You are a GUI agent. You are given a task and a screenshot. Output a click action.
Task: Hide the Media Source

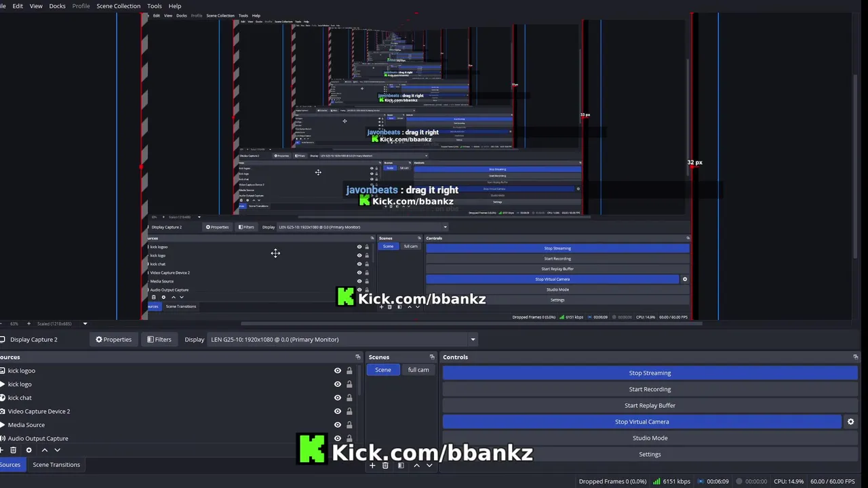coord(338,425)
